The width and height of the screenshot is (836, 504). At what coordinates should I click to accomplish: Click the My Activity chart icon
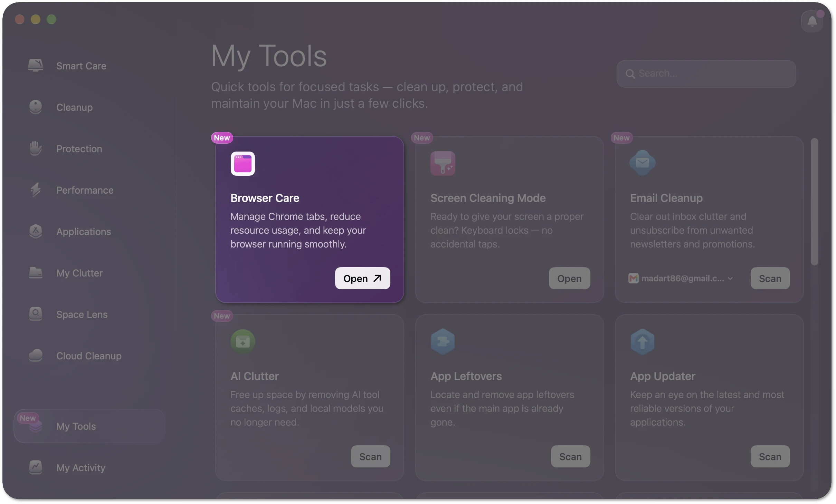point(36,467)
